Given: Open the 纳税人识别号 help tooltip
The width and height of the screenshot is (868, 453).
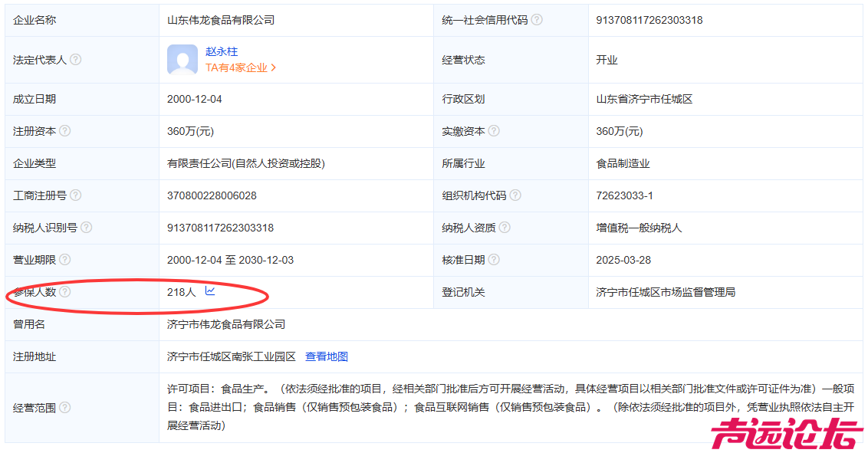Looking at the screenshot, I should [x=86, y=227].
